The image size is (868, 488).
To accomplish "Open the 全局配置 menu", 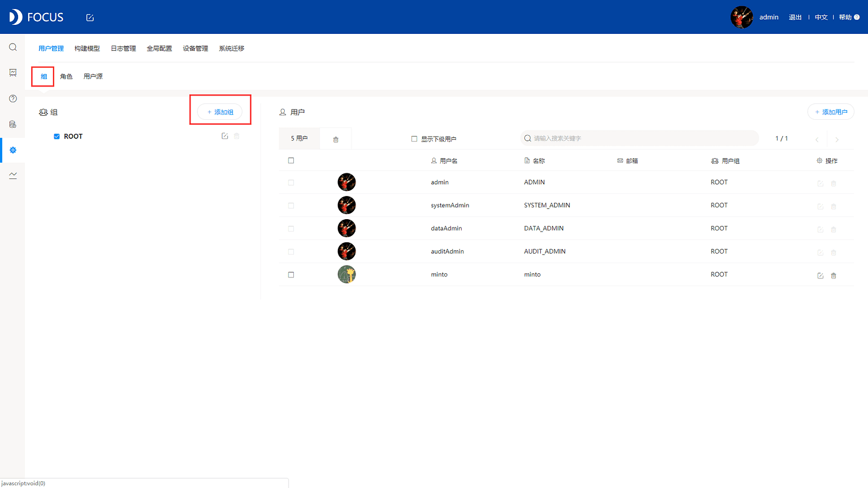I will coord(159,49).
